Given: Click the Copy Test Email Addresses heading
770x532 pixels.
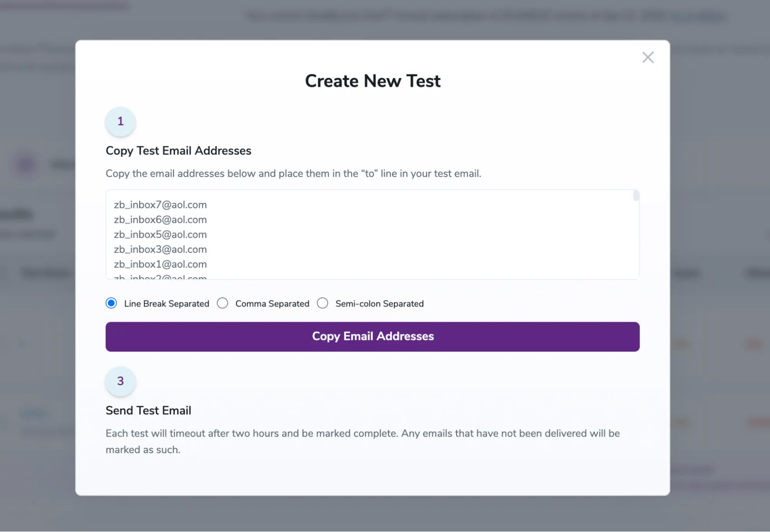Looking at the screenshot, I should point(178,151).
